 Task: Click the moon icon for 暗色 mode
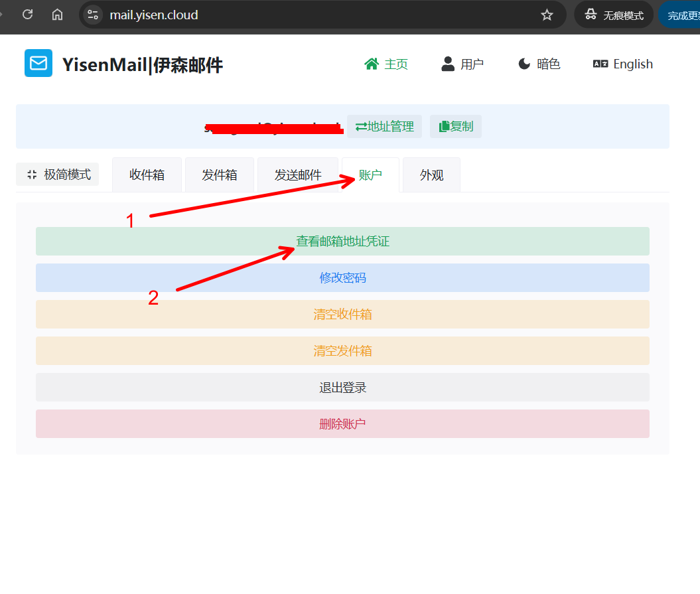point(524,64)
